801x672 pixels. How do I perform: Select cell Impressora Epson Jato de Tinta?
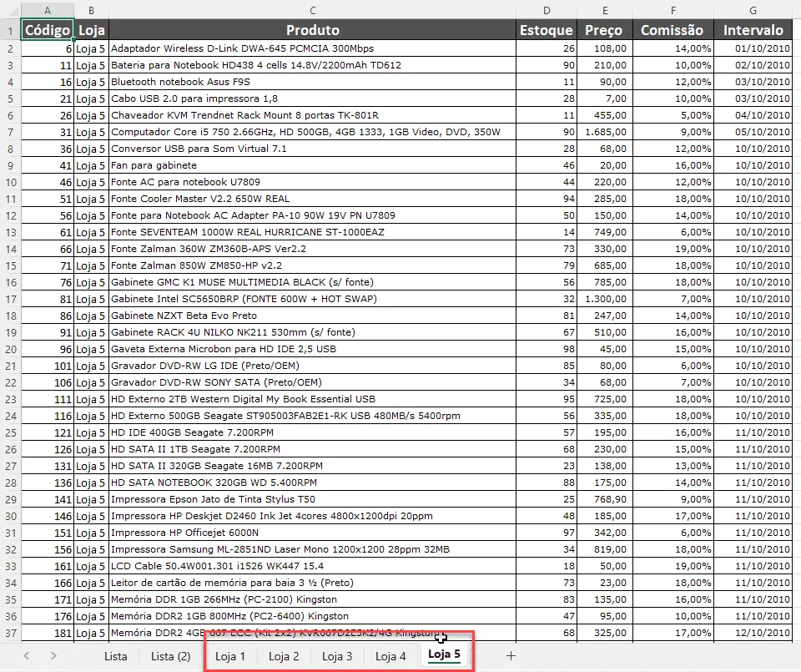[313, 499]
